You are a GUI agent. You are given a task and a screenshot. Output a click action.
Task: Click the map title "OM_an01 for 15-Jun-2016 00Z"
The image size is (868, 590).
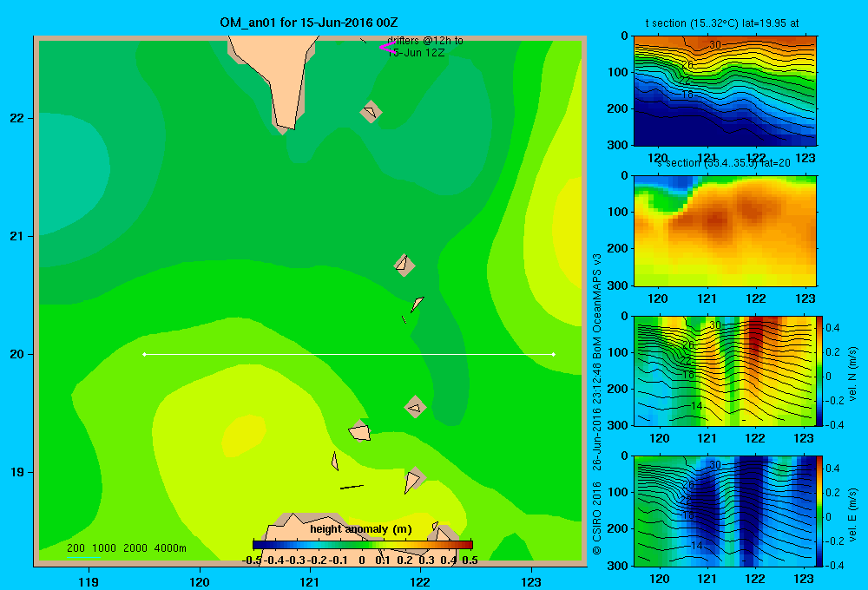point(309,23)
